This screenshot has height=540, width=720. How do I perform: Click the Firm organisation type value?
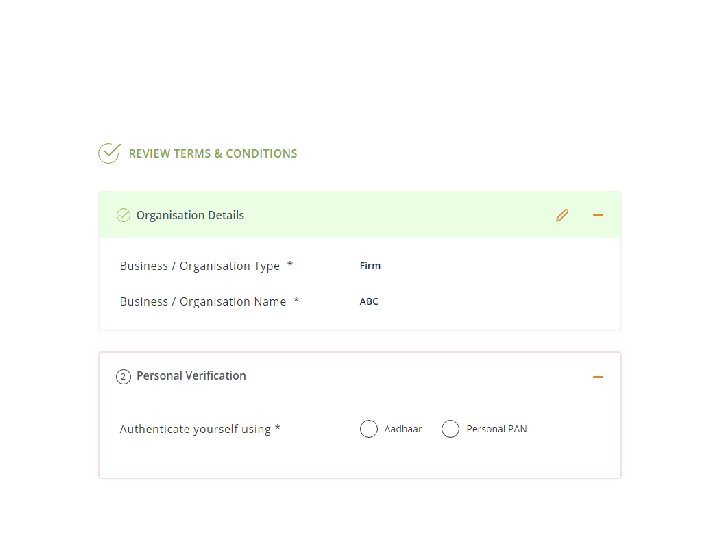click(370, 266)
